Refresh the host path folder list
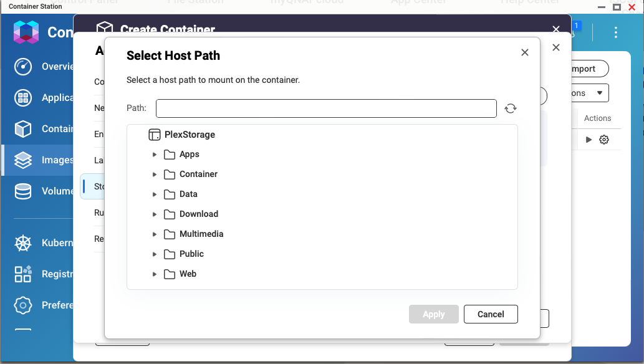Image resolution: width=644 pixels, height=364 pixels. point(511,108)
